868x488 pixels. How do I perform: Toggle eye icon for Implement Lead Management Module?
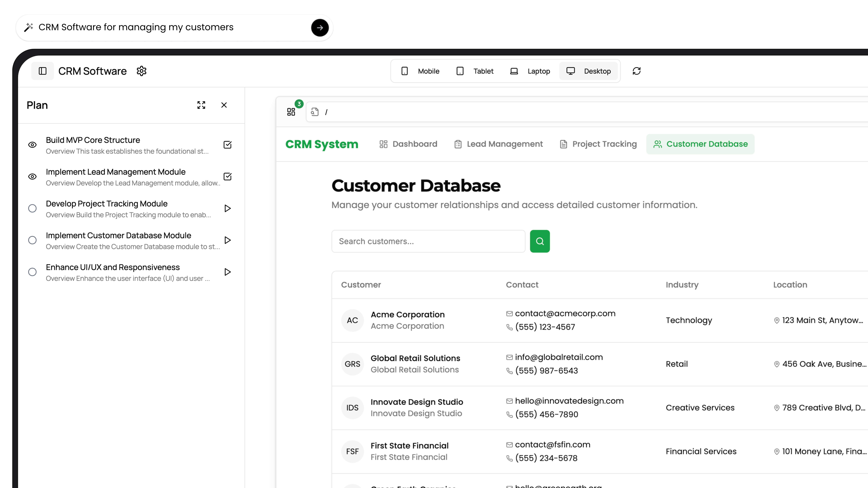32,176
